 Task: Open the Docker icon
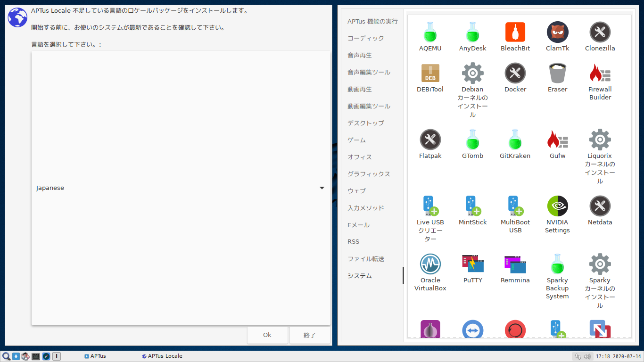click(515, 73)
